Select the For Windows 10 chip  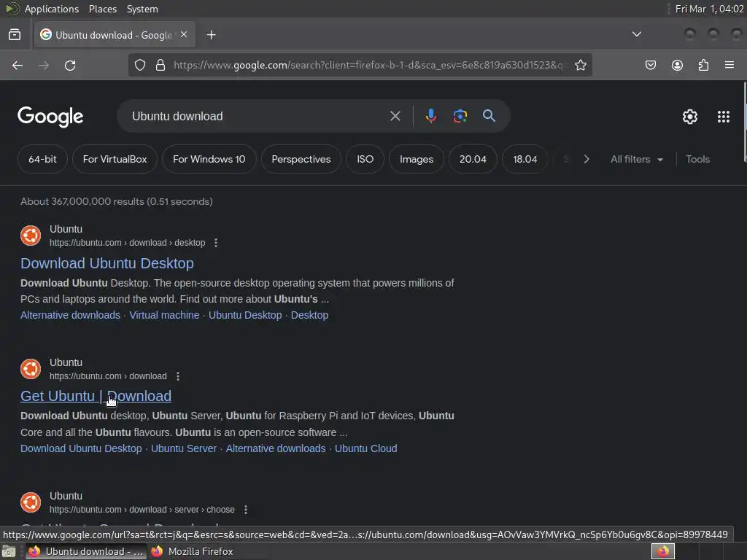click(209, 159)
